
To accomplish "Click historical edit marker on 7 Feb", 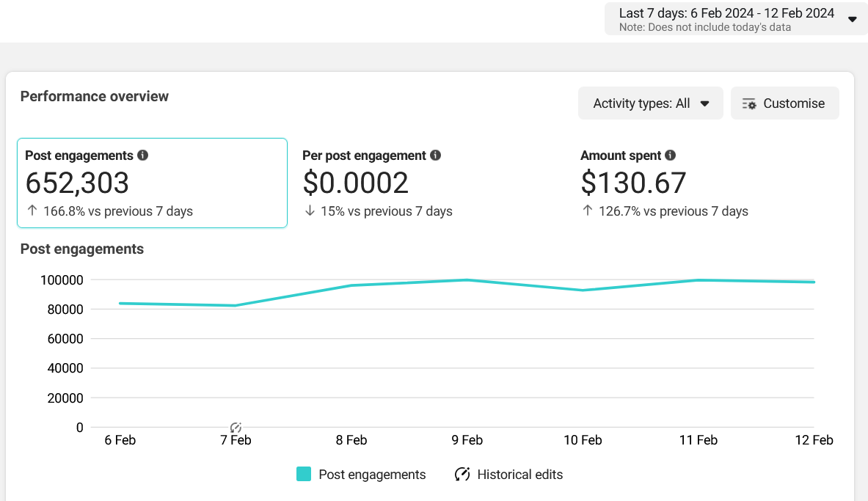I will [236, 427].
